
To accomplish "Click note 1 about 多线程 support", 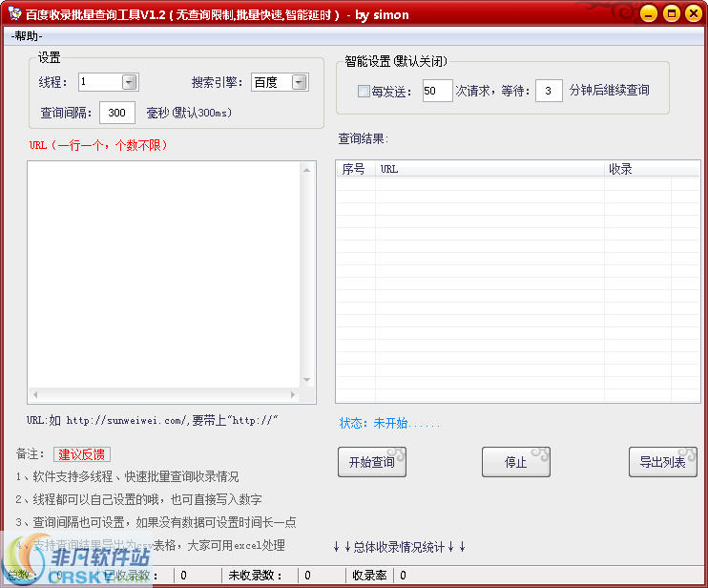I will coord(127,476).
